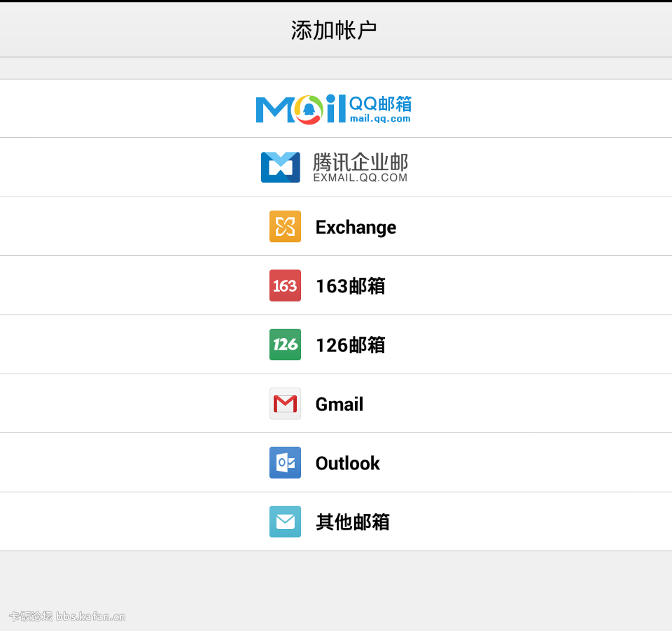
Task: Set up a Gmail account
Action: tap(336, 404)
